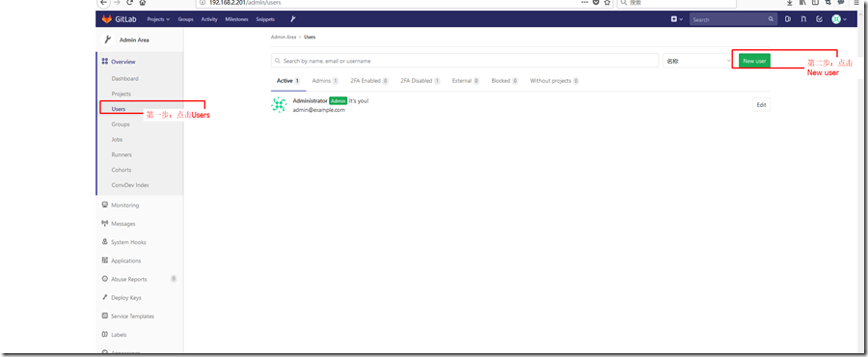Open Merge requests icon in top navbar
The height and width of the screenshot is (357, 868).
point(803,19)
